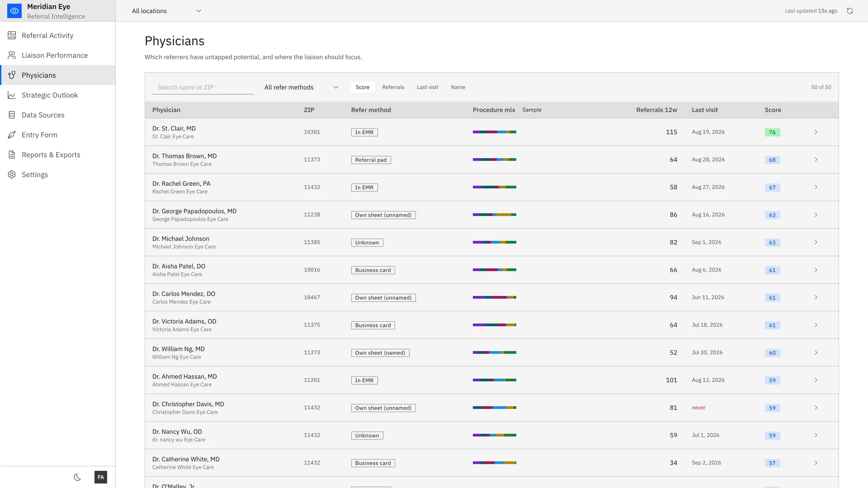Toggle dark mode moon icon
This screenshot has width=868, height=488.
(x=77, y=477)
